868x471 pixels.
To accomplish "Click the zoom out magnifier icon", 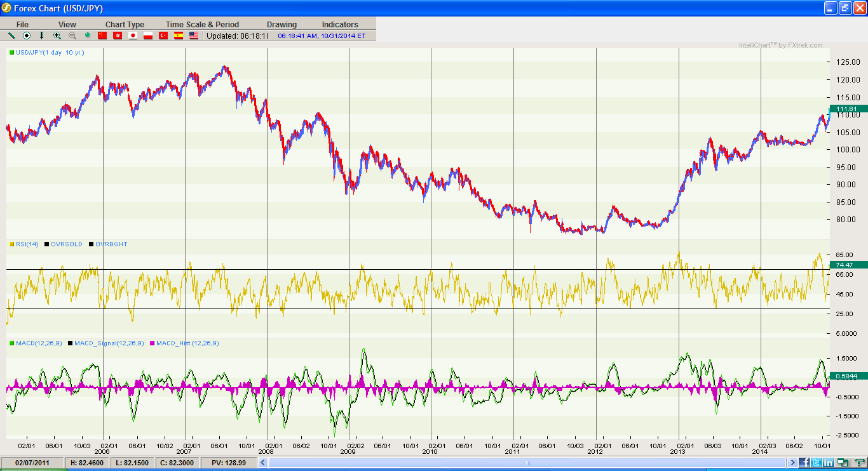I will pos(72,36).
